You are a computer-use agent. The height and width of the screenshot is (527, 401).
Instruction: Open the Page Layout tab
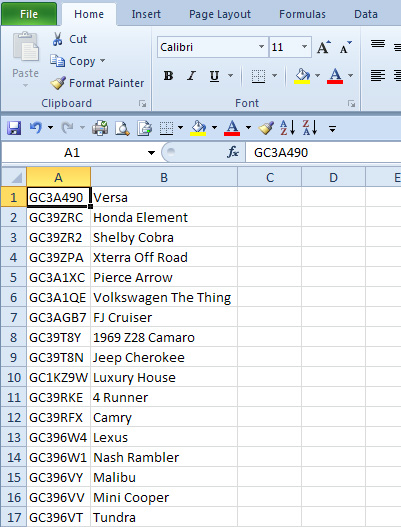pos(220,14)
